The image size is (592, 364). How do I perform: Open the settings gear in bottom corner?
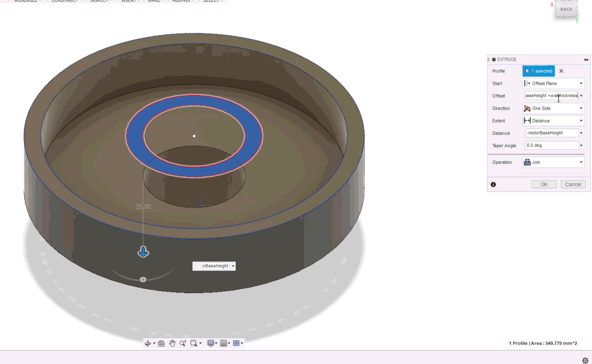coord(585,361)
